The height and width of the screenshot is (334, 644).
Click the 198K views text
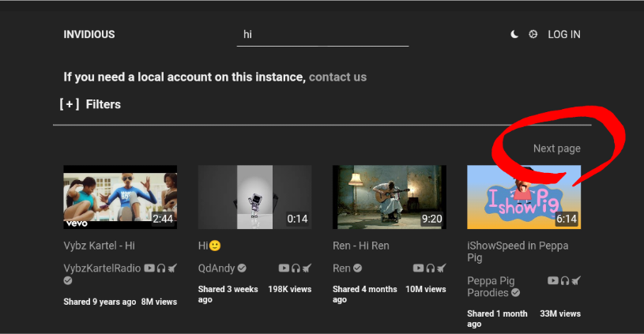click(289, 289)
